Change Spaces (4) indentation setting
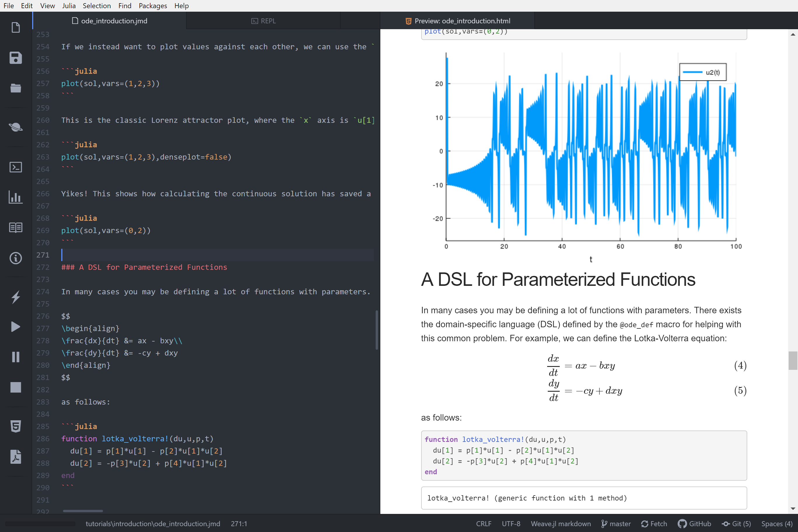The height and width of the screenshot is (532, 798). coord(777,524)
